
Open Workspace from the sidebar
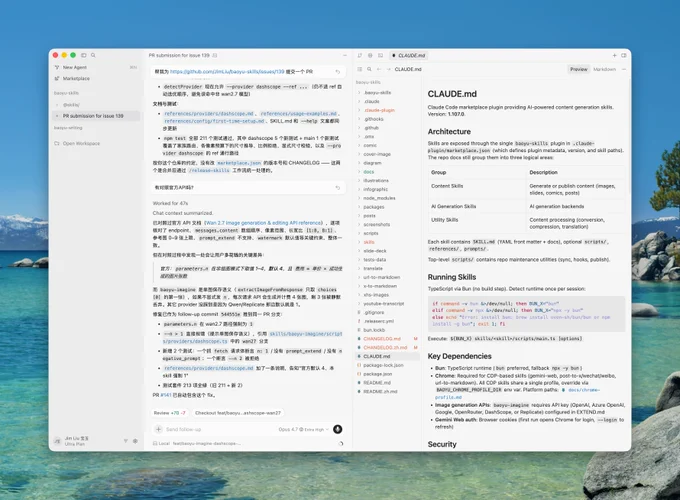point(81,143)
